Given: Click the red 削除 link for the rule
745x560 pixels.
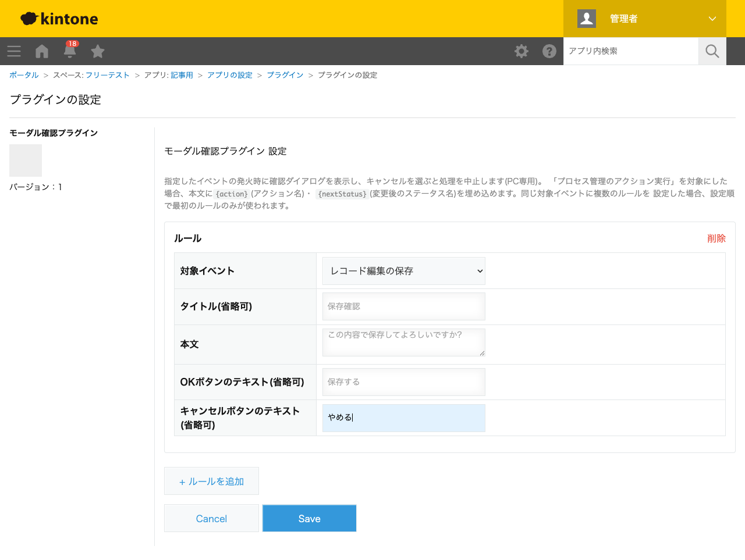Looking at the screenshot, I should coord(716,238).
